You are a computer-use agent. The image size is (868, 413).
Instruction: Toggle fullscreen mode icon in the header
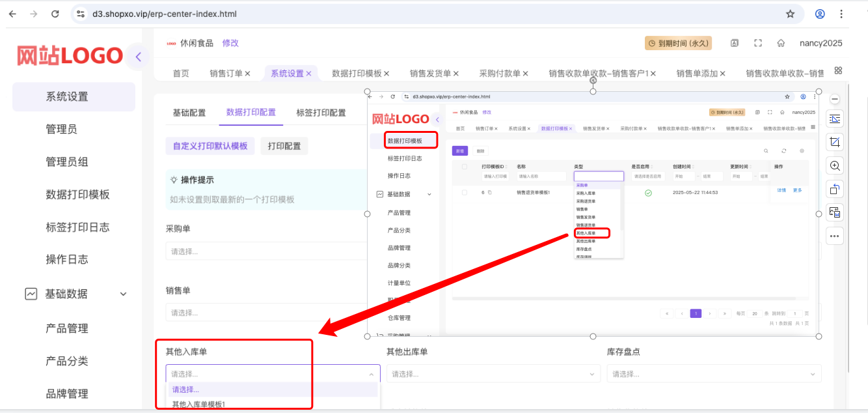pyautogui.click(x=758, y=43)
